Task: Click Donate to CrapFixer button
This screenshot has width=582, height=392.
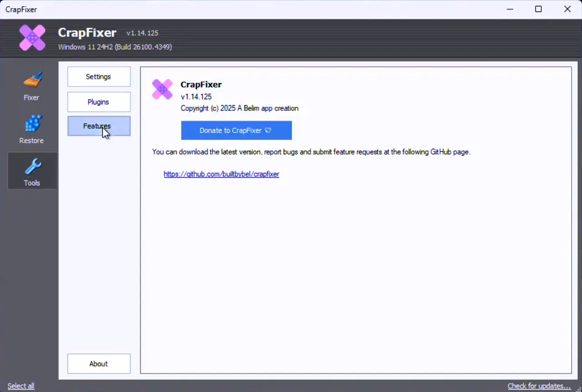Action: tap(236, 131)
